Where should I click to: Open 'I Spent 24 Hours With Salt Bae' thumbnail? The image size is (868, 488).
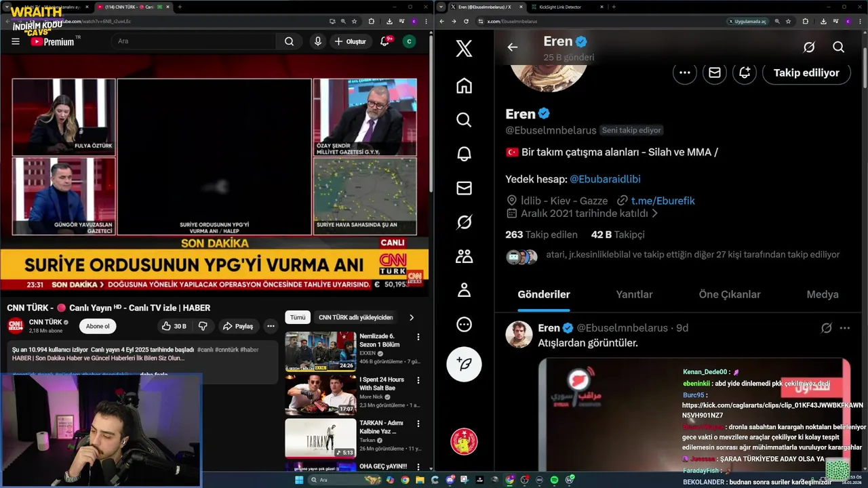pos(320,394)
